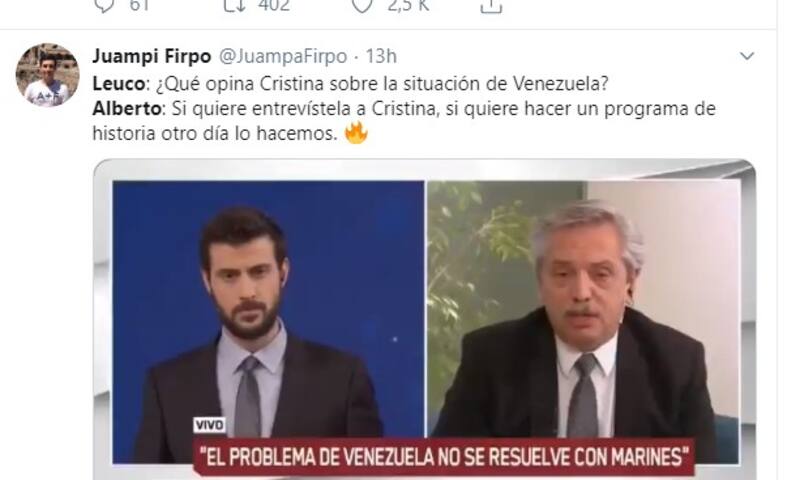Click the 402 retweets count
Screen dimensions: 800x480
click(x=274, y=6)
